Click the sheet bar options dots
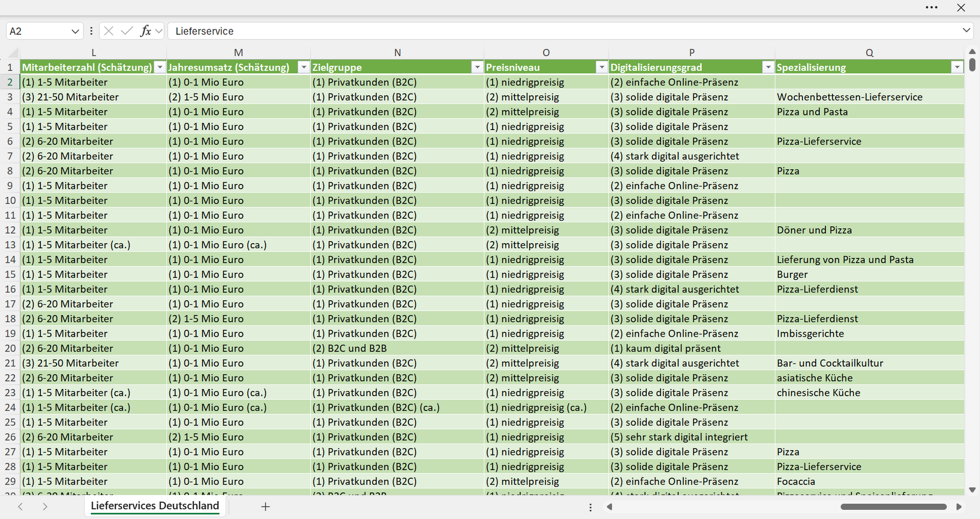 590,507
